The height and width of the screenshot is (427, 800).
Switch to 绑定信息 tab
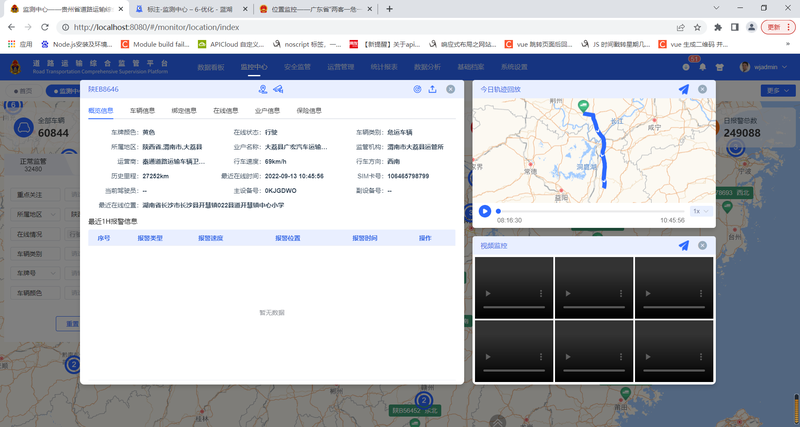(x=184, y=111)
